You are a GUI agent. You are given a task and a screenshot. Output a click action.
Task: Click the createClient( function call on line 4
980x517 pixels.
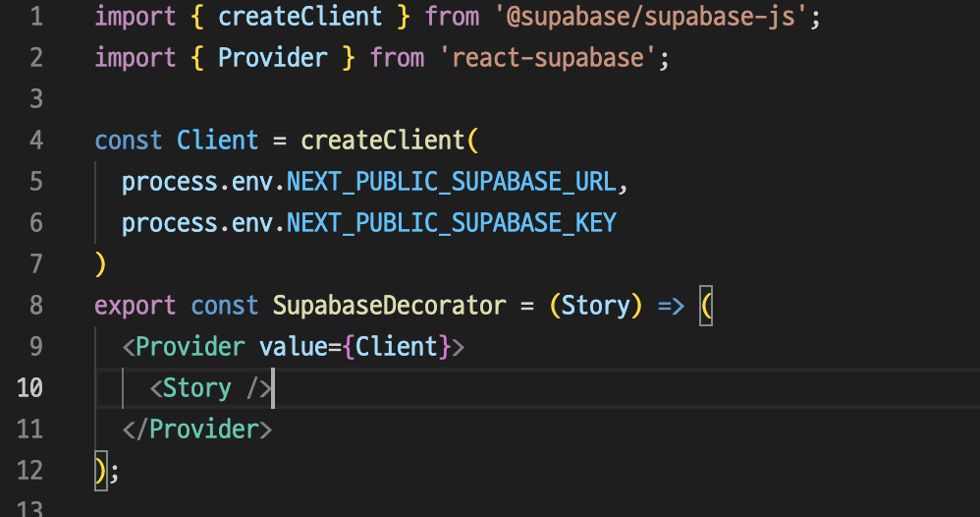point(390,141)
